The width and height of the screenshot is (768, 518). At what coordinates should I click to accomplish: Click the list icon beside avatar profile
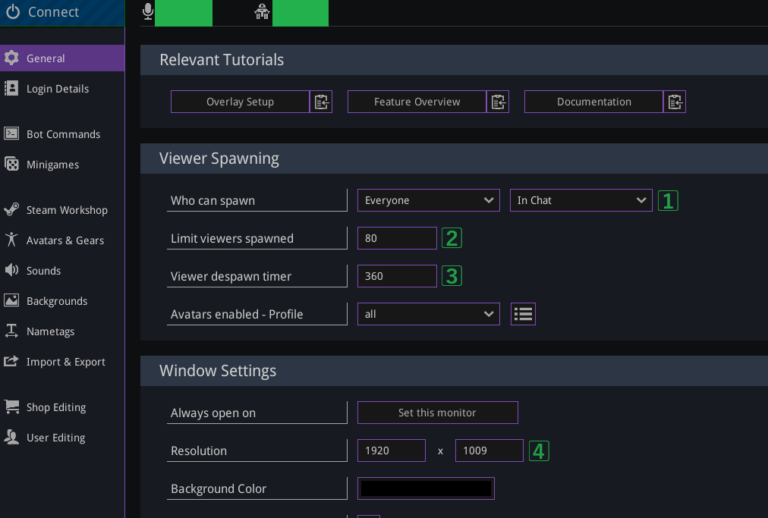click(x=523, y=314)
